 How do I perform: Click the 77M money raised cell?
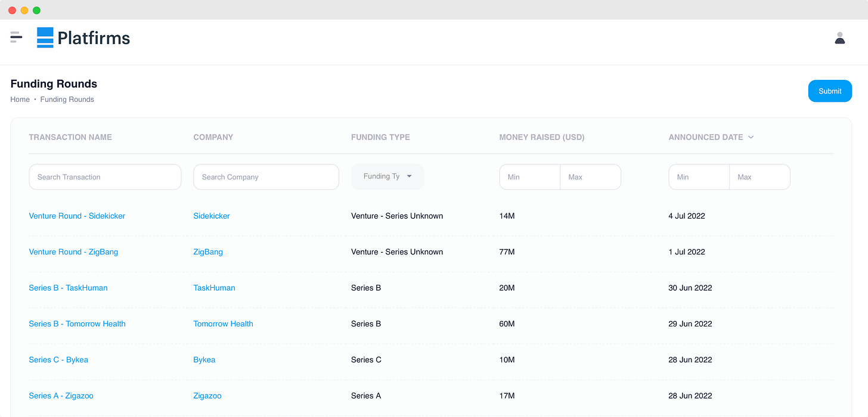(x=507, y=252)
